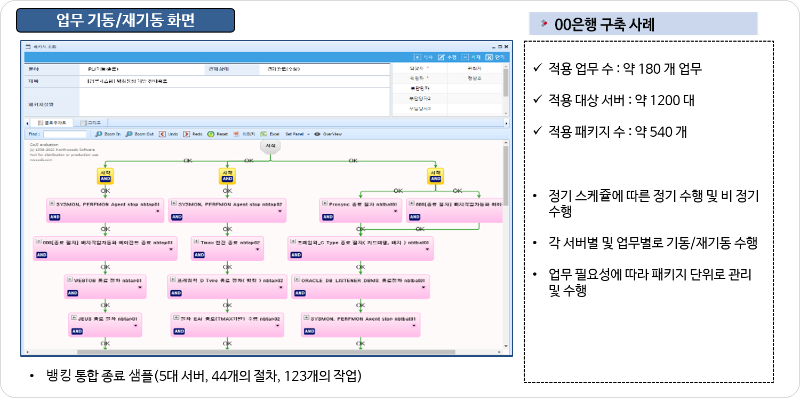Expand the C Type framework node
Screen dimensions: 800x398
click(293, 241)
